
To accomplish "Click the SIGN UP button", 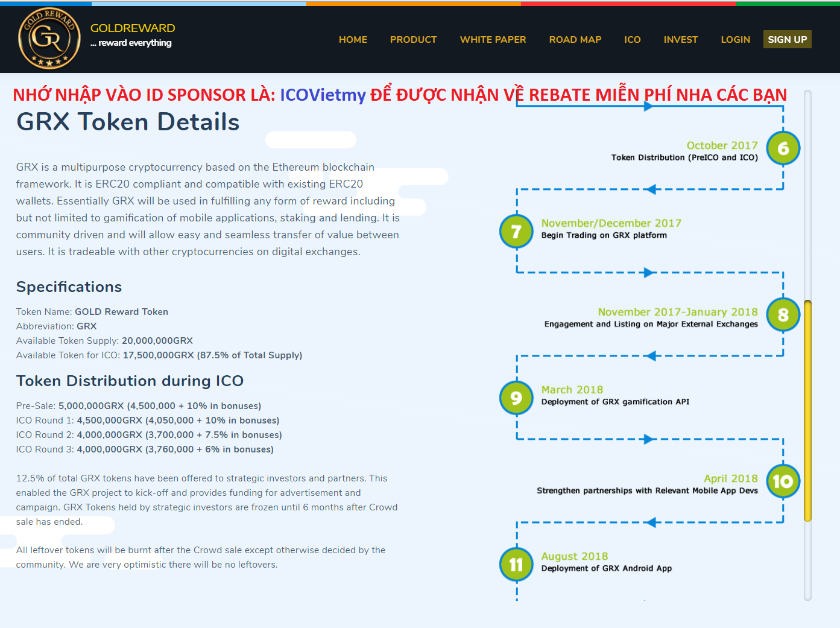I will 787,39.
